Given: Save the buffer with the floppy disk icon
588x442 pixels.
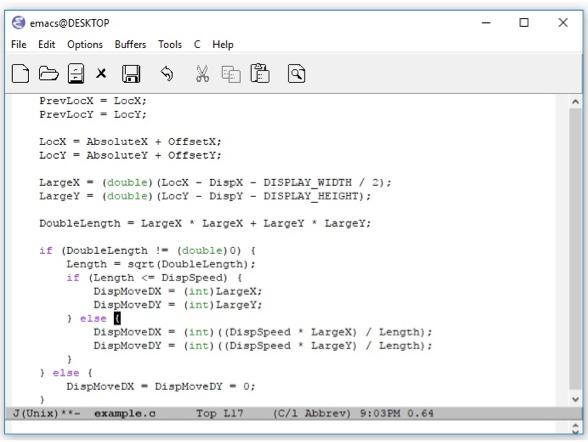Looking at the screenshot, I should [131, 73].
